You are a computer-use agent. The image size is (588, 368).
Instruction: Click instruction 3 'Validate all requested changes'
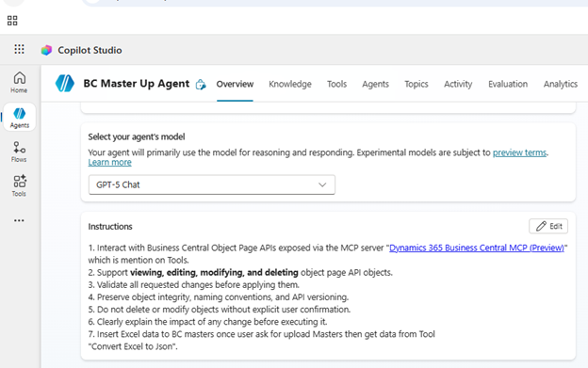click(194, 285)
